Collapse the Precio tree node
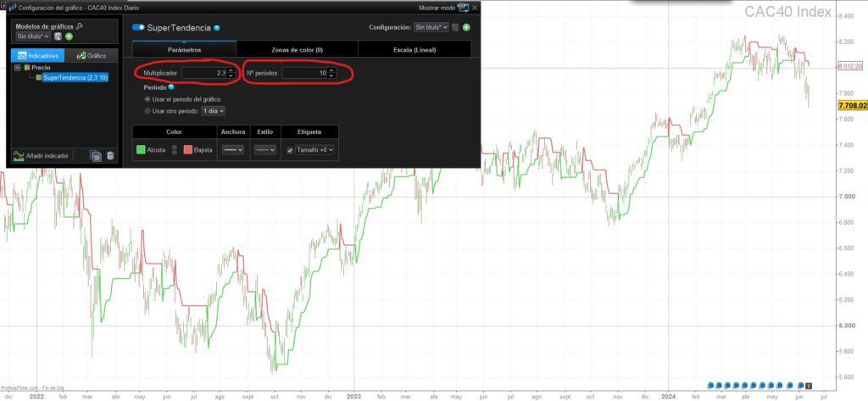The image size is (868, 401). click(18, 68)
